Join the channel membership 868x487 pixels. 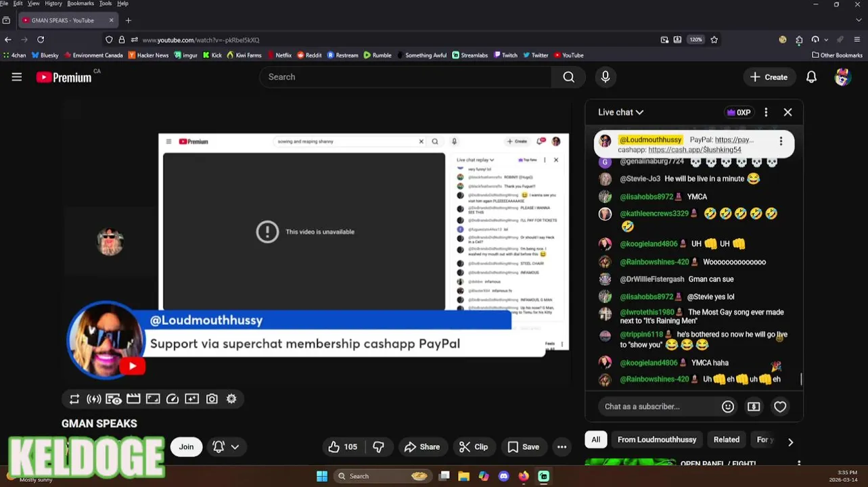(186, 447)
